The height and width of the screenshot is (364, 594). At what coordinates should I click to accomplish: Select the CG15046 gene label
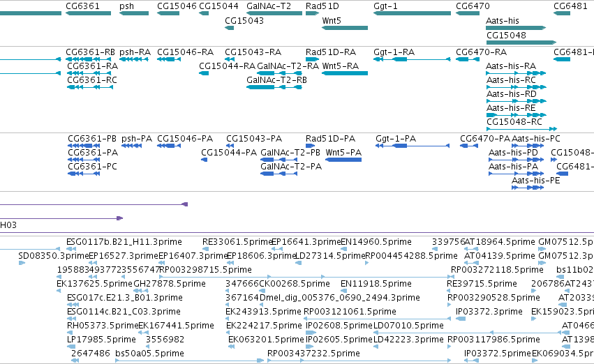point(177,6)
